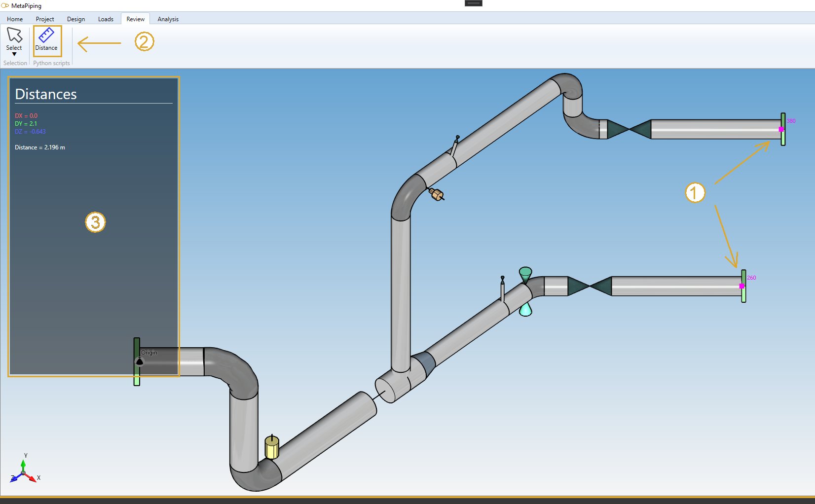Click the top center window grip handle
This screenshot has width=815, height=504.
pos(474,3)
